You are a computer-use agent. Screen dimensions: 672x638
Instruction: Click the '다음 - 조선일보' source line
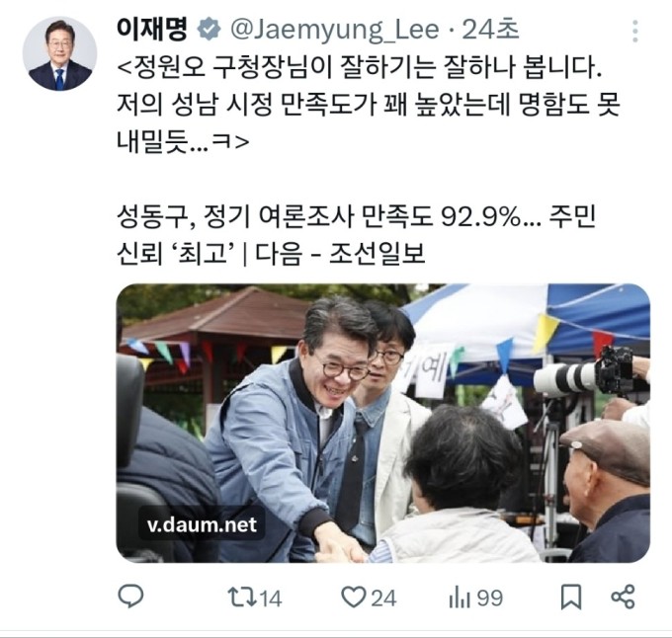[x=340, y=254]
